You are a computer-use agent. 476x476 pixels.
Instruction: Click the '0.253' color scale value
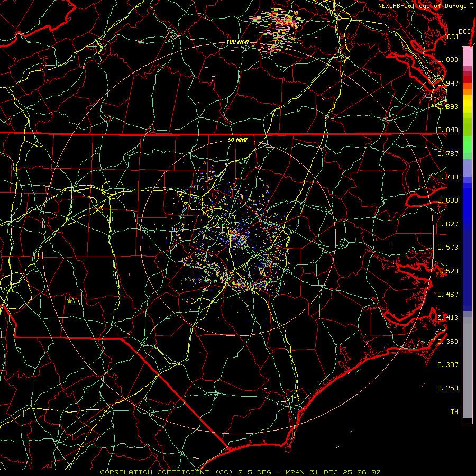click(448, 388)
